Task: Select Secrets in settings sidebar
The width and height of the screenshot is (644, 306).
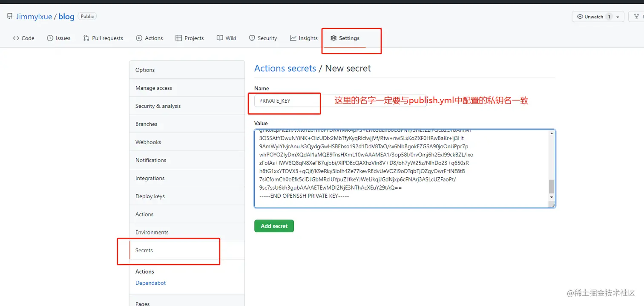Action: pos(187,250)
